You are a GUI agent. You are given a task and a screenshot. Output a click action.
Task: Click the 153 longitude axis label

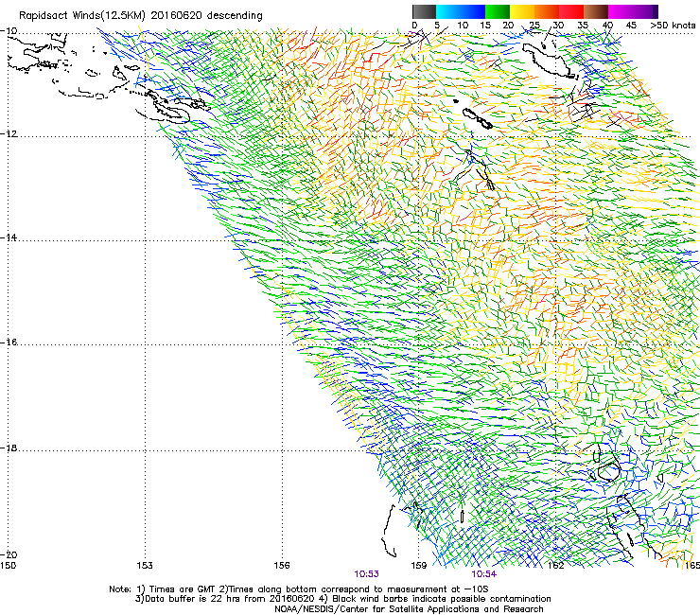[145, 566]
